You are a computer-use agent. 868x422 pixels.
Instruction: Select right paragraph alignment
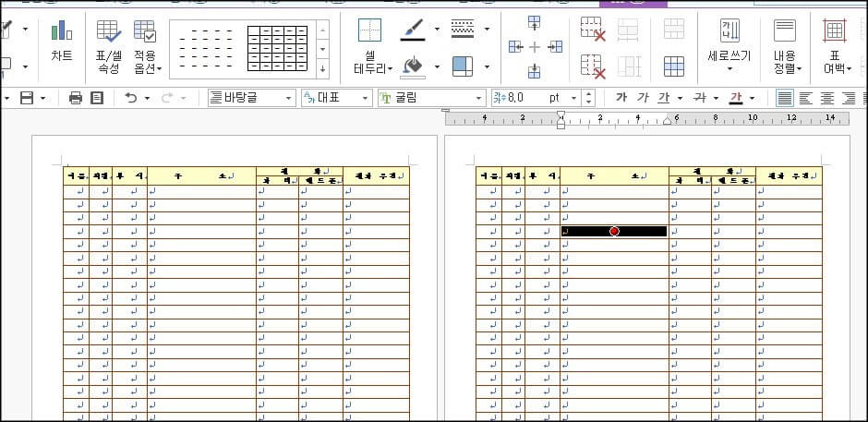[x=849, y=99]
